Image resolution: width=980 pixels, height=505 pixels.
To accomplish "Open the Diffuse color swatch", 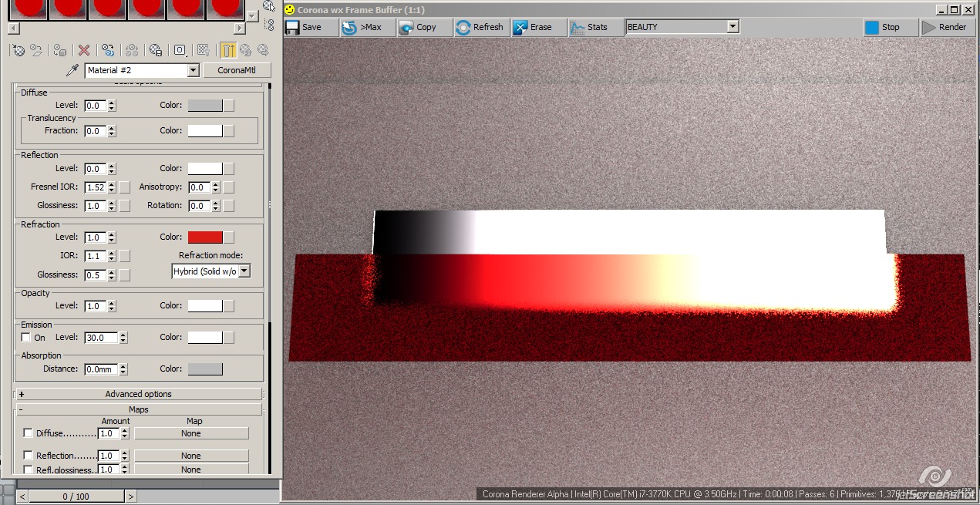I will pyautogui.click(x=205, y=106).
